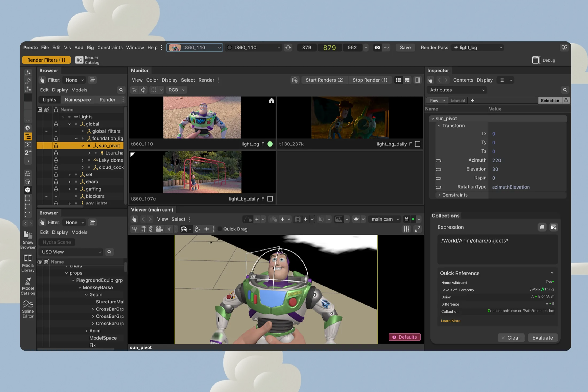Open the Show Browser panel
The width and height of the screenshot is (588, 392).
tap(28, 240)
